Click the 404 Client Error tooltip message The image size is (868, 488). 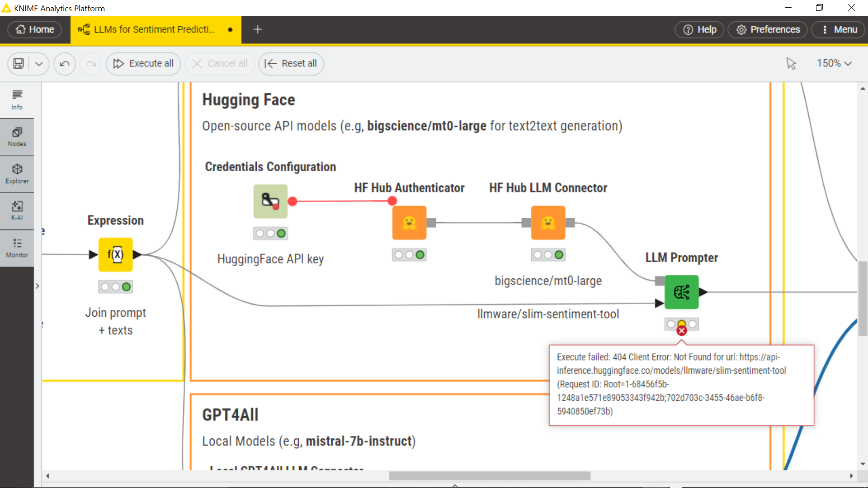point(681,385)
